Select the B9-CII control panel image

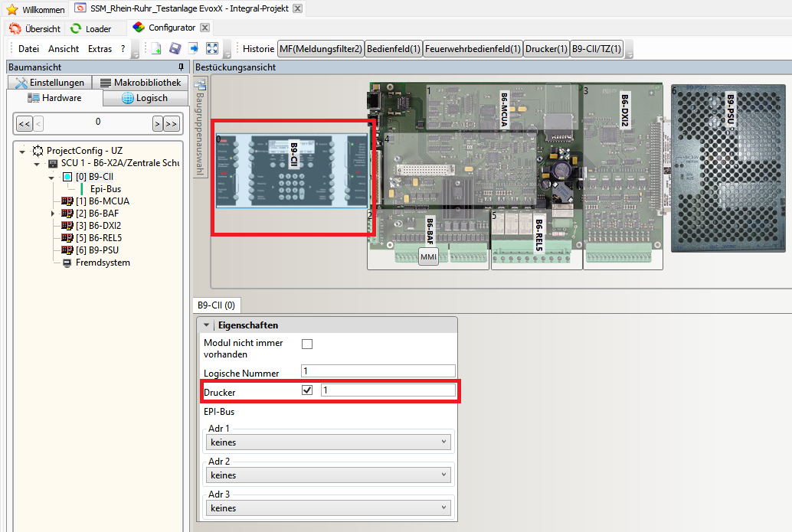click(x=292, y=170)
